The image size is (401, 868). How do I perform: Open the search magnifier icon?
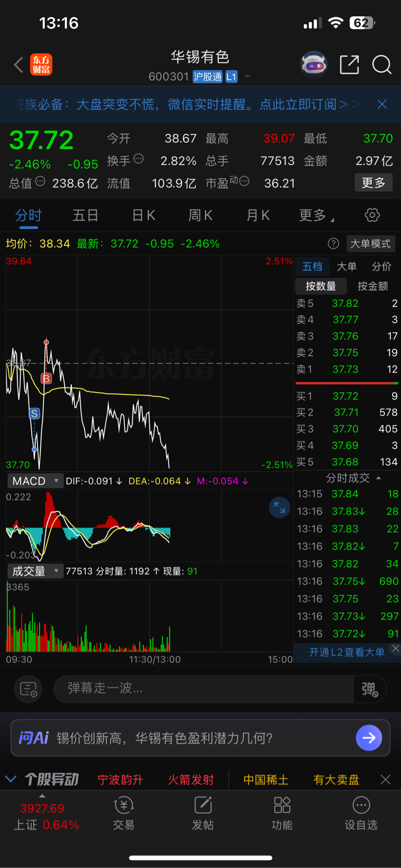pyautogui.click(x=382, y=65)
